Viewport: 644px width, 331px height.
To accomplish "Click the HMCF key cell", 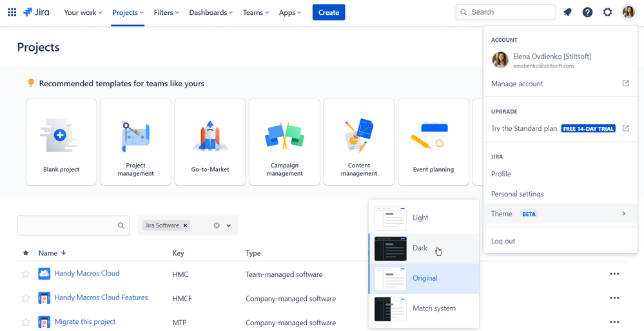I will [182, 299].
